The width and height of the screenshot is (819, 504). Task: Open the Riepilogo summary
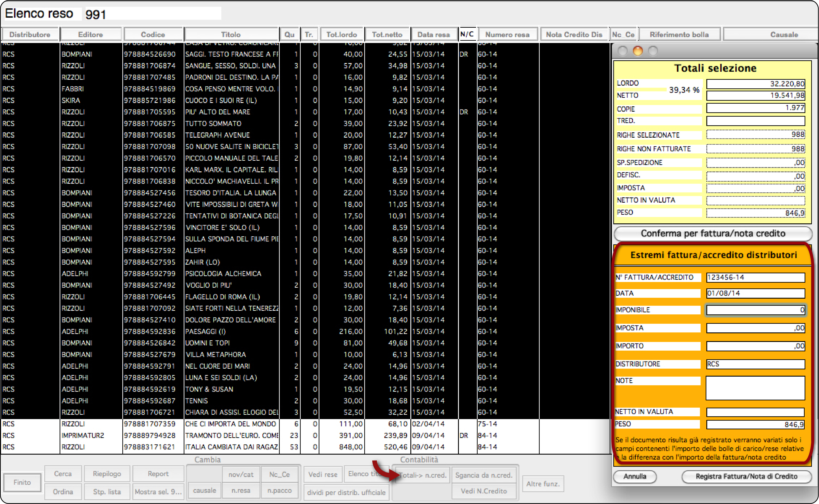107,474
